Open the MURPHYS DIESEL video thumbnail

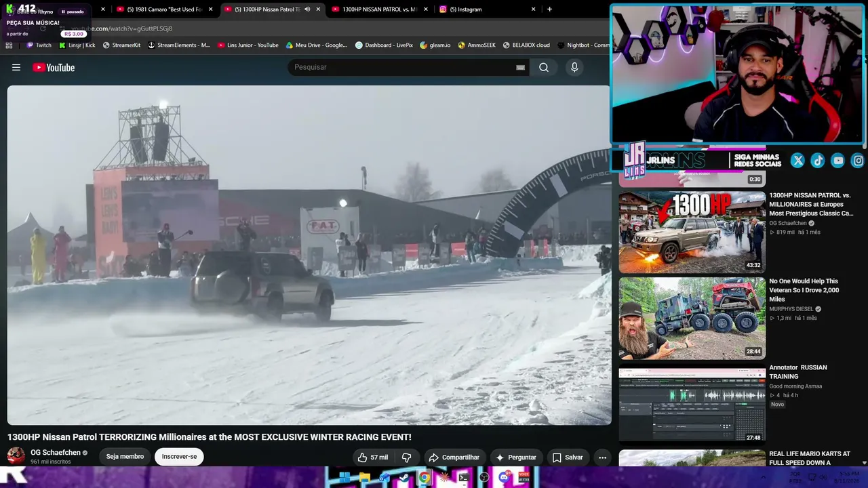tap(692, 318)
